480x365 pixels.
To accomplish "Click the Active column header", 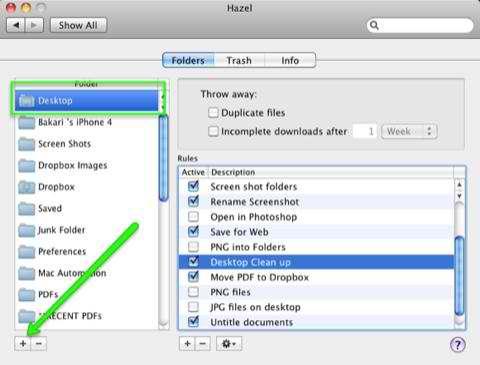I will tap(194, 172).
